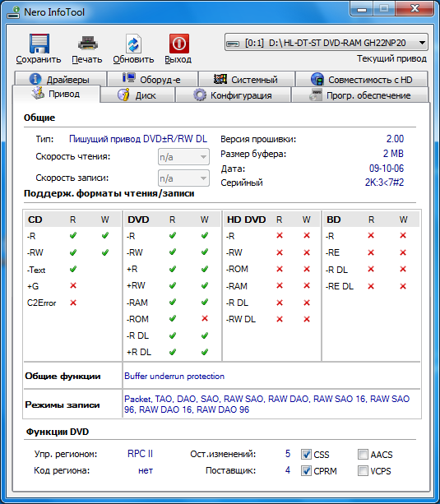Click the RPC II region control value

140,454
